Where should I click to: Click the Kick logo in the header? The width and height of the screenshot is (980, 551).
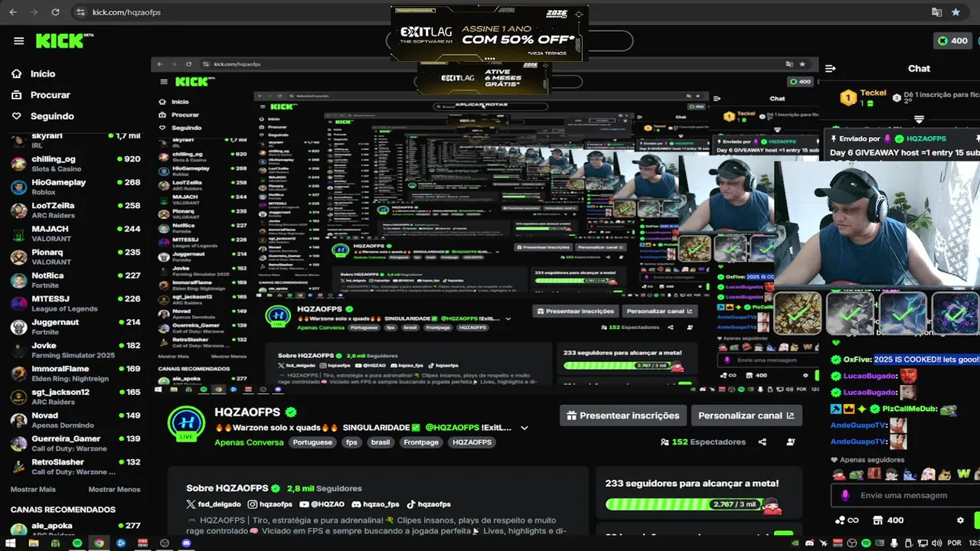coord(64,41)
